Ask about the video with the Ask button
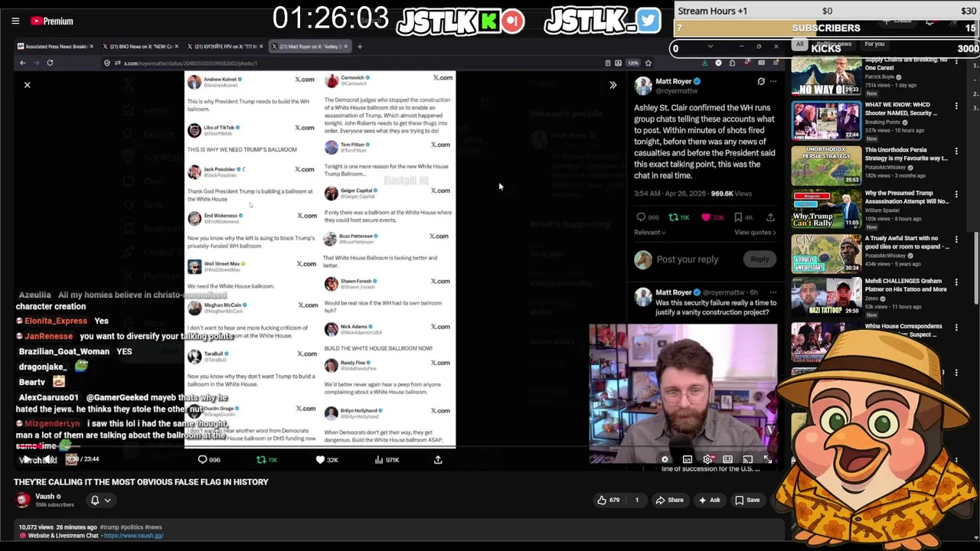The image size is (980, 551). click(x=709, y=500)
